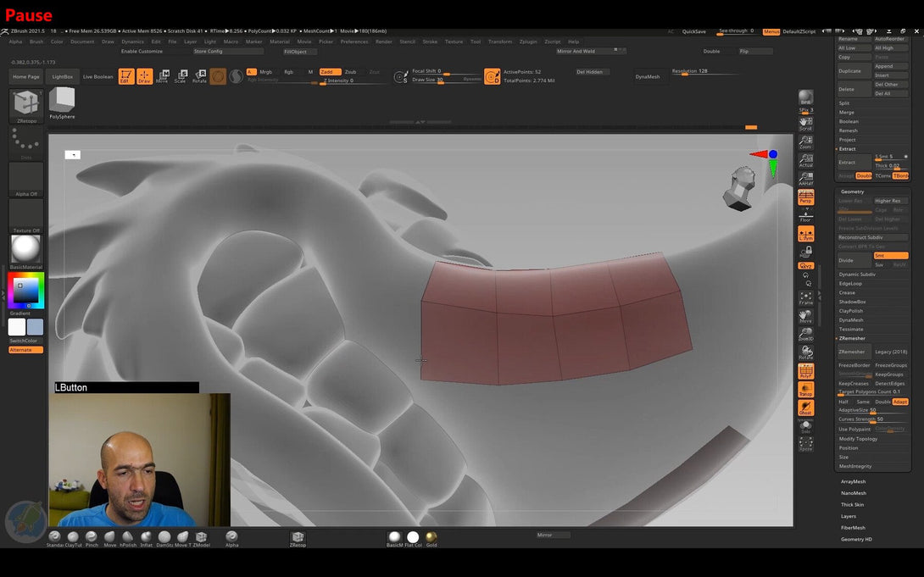Image resolution: width=924 pixels, height=577 pixels.
Task: Select the ClayTubes brush at bottom shelf
Action: pyautogui.click(x=73, y=537)
